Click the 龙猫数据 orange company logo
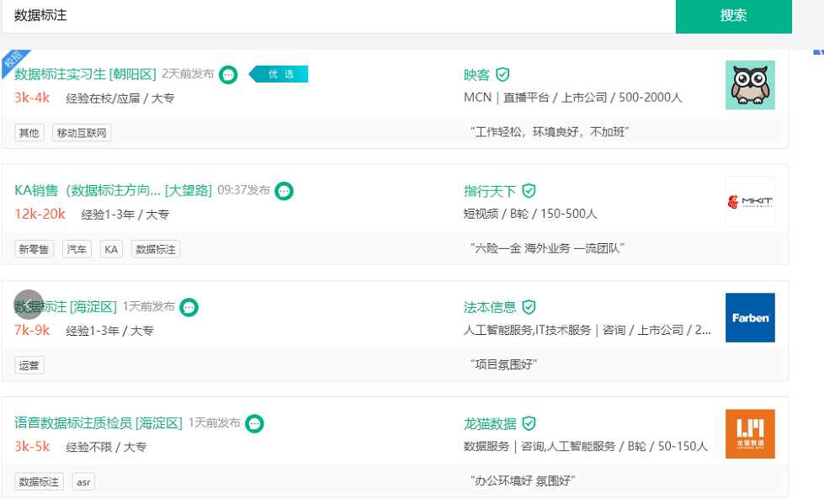824x504 pixels. pos(750,433)
